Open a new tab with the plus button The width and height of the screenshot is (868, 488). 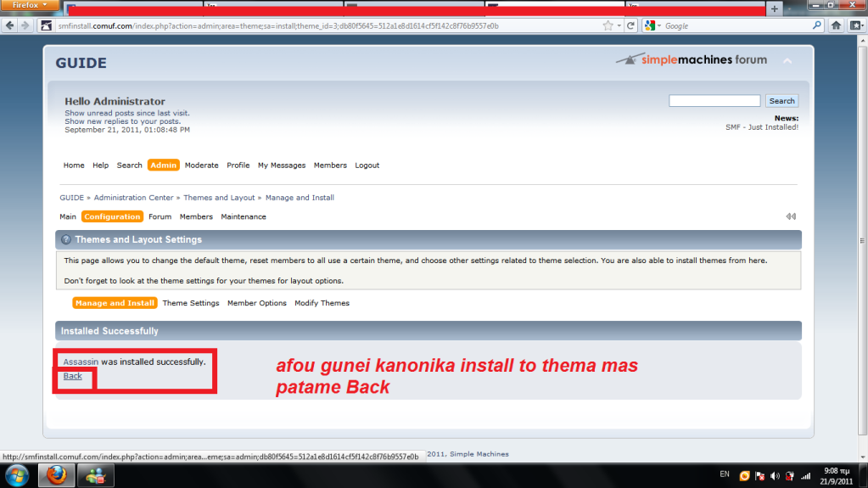774,8
